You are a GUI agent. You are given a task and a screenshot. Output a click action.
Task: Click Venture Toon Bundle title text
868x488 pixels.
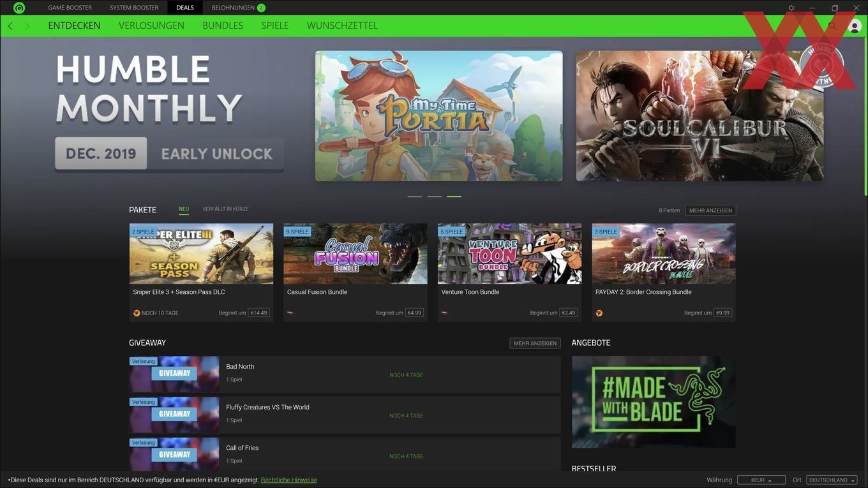tap(470, 292)
